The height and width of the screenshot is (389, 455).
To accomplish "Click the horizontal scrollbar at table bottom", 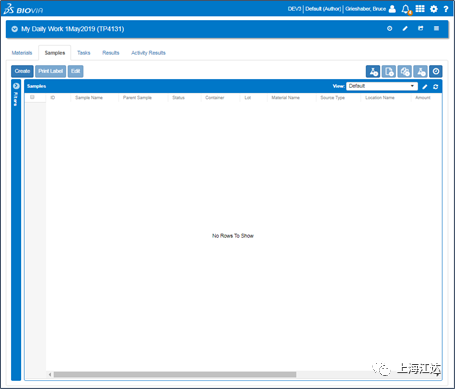I will coord(175,374).
